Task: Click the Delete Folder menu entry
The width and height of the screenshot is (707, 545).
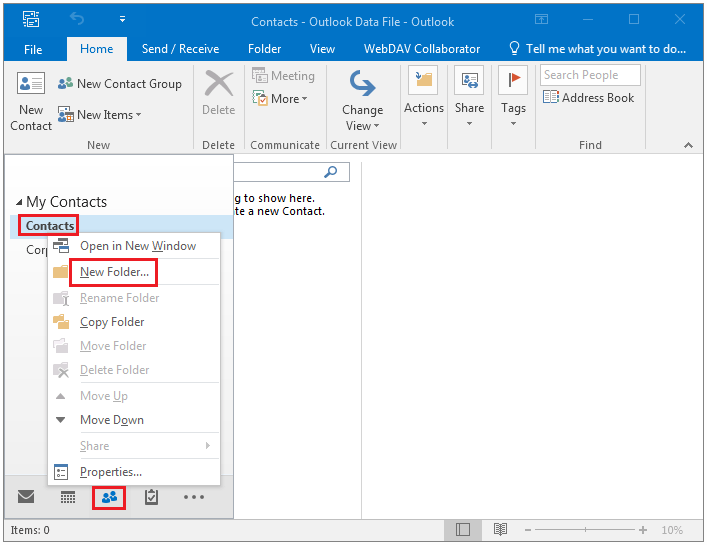Action: coord(134,370)
